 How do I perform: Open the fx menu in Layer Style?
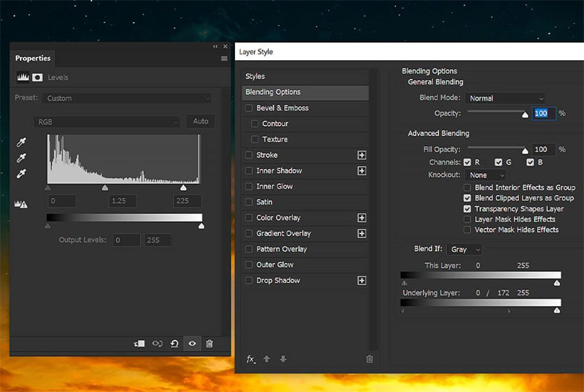(x=251, y=359)
